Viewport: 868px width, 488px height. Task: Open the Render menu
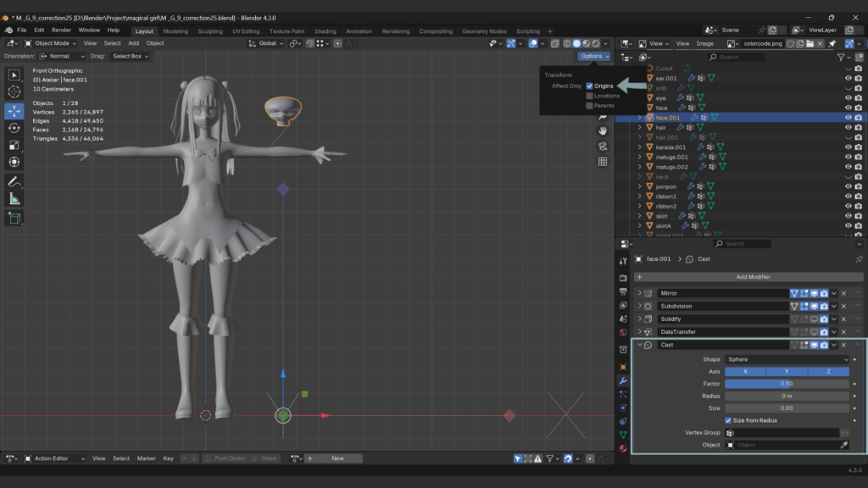click(61, 30)
